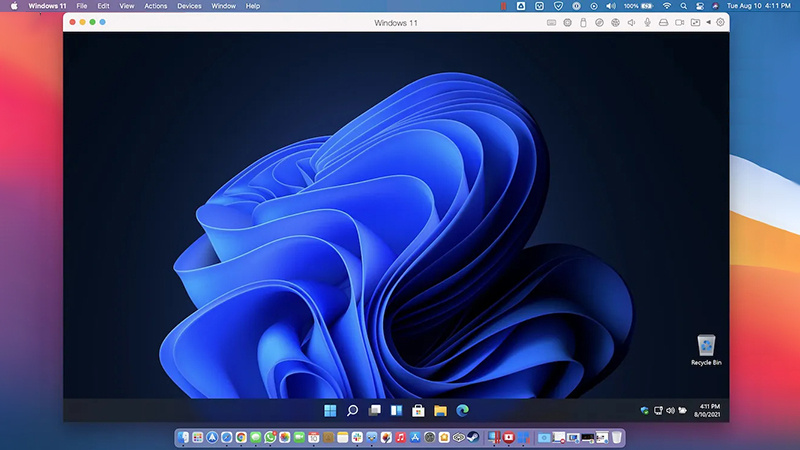Click the microphone icon in Parallels toolbar
The width and height of the screenshot is (800, 450).
click(x=647, y=22)
